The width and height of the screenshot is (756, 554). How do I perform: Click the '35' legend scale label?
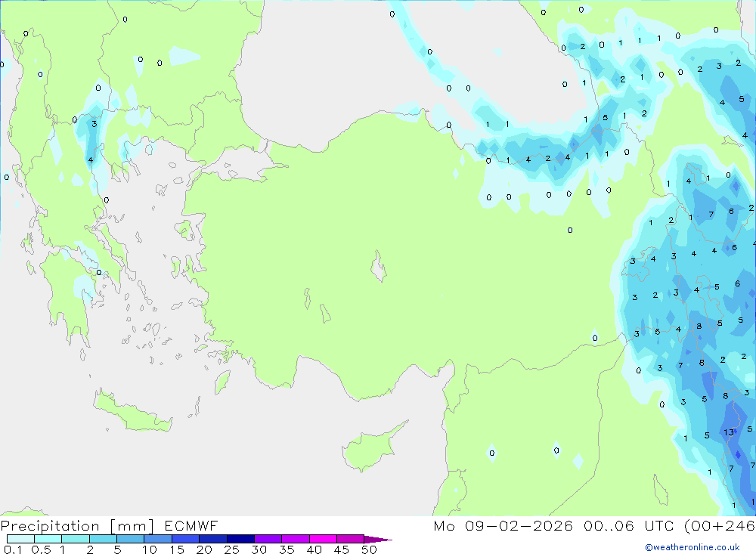click(x=287, y=549)
